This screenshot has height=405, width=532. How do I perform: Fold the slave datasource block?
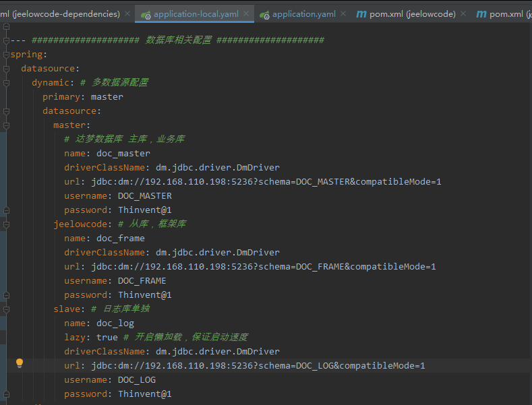6,309
